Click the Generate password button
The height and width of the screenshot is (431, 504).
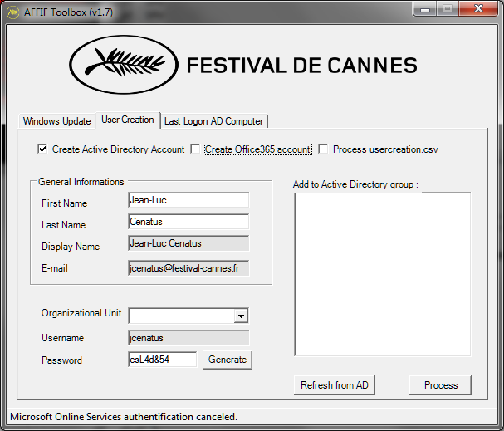(228, 360)
